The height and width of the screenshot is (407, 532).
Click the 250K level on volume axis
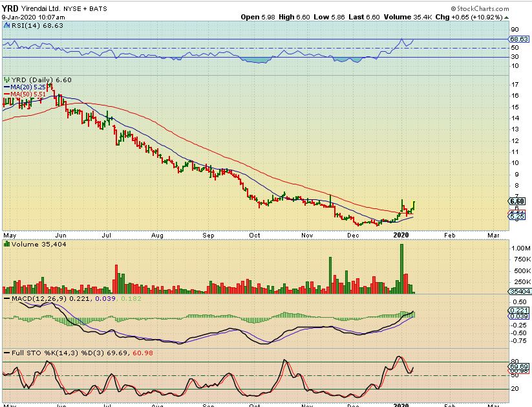[x=521, y=281]
